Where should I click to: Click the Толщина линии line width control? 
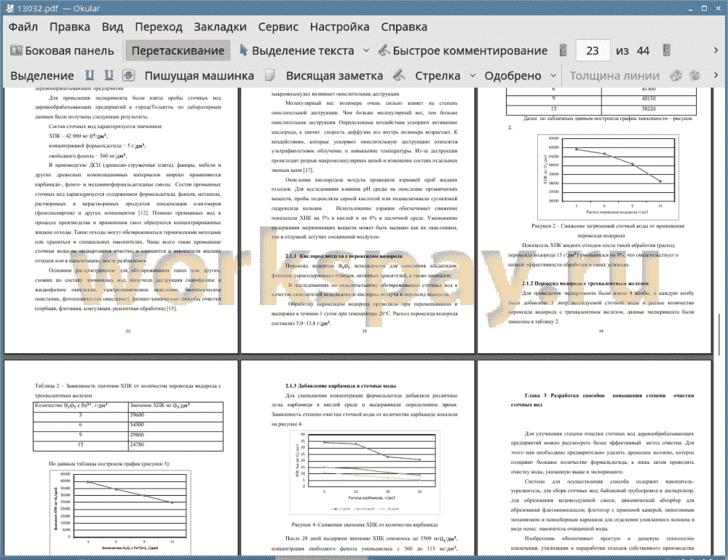point(614,76)
